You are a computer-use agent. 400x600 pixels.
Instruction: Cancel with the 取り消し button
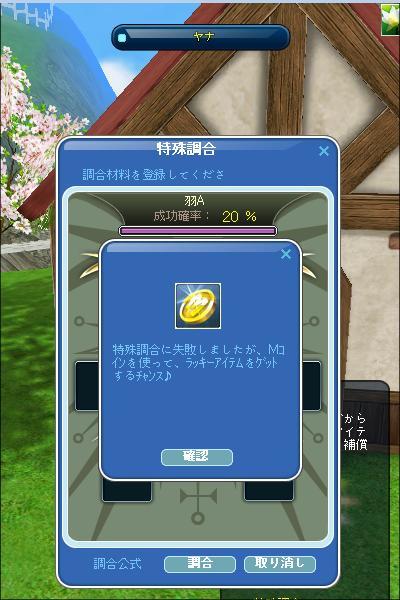(x=280, y=564)
